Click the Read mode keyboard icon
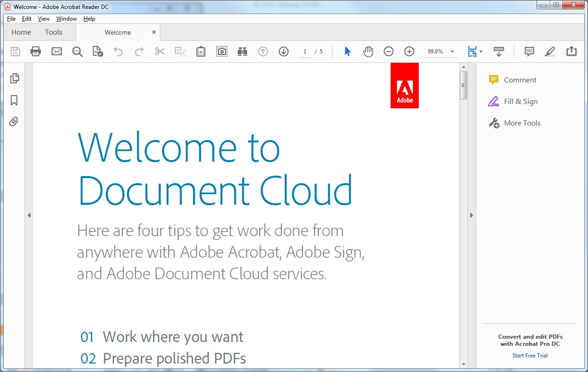This screenshot has height=372, width=588. [x=499, y=52]
